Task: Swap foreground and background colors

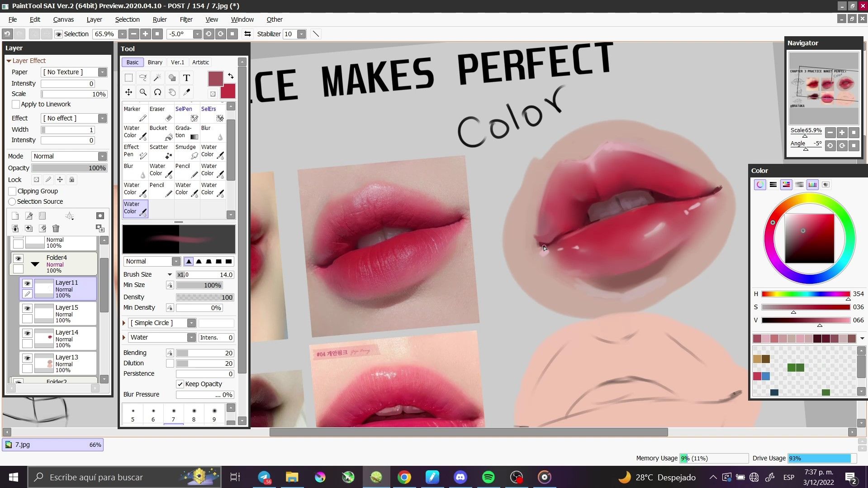Action: point(231,76)
